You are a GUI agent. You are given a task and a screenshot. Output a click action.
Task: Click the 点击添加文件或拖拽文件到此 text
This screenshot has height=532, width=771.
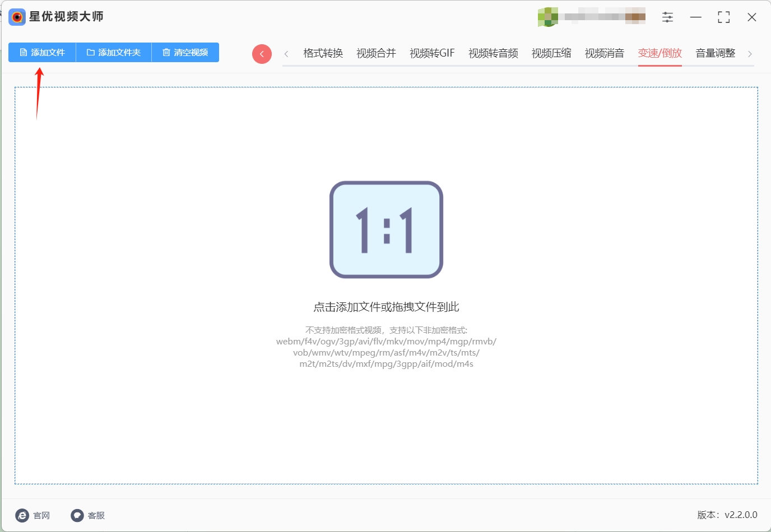pyautogui.click(x=386, y=307)
